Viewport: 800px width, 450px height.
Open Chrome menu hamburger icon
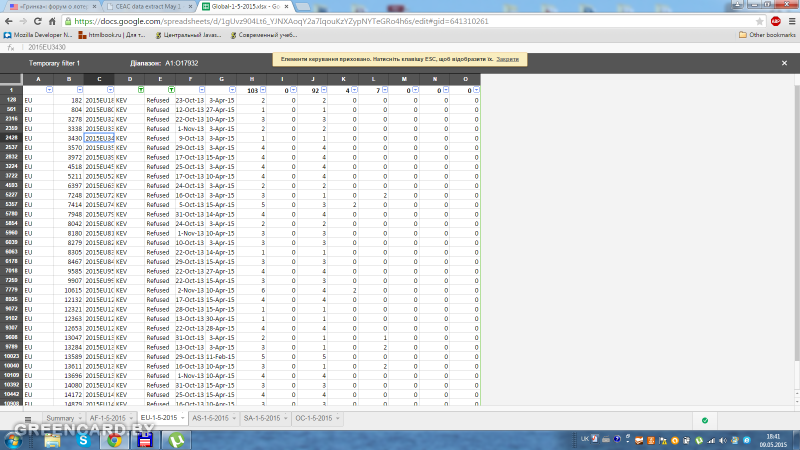pyautogui.click(x=790, y=20)
